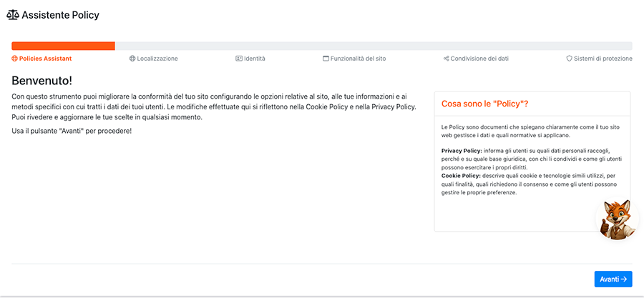Click the window icon beside Funzionalità del sito

326,59
